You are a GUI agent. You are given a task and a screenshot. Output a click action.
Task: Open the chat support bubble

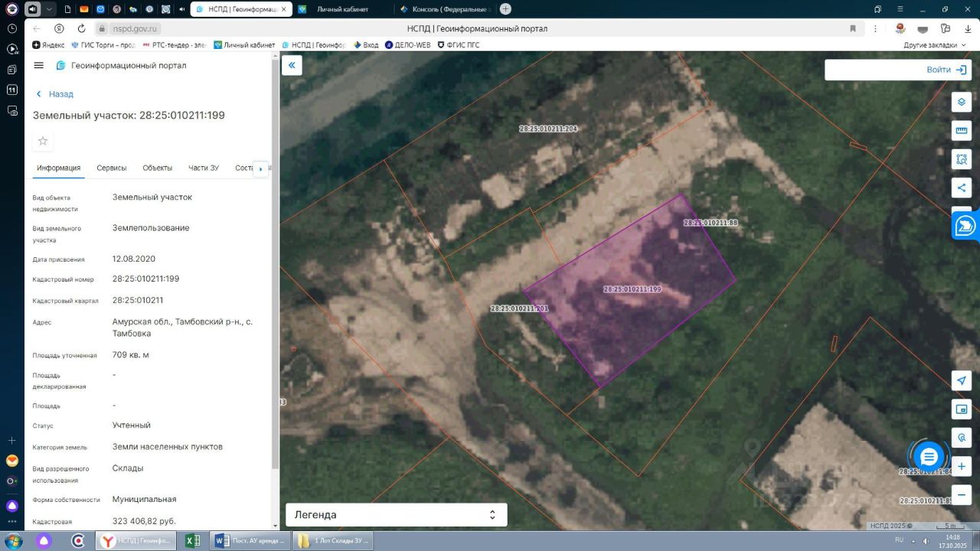(x=929, y=457)
